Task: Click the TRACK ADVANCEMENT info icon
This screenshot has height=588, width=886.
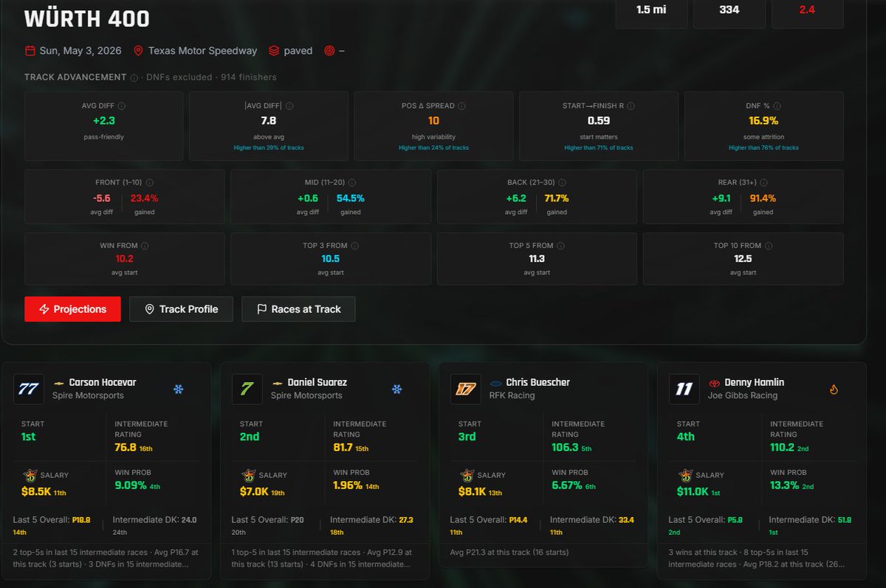Action: tap(134, 77)
